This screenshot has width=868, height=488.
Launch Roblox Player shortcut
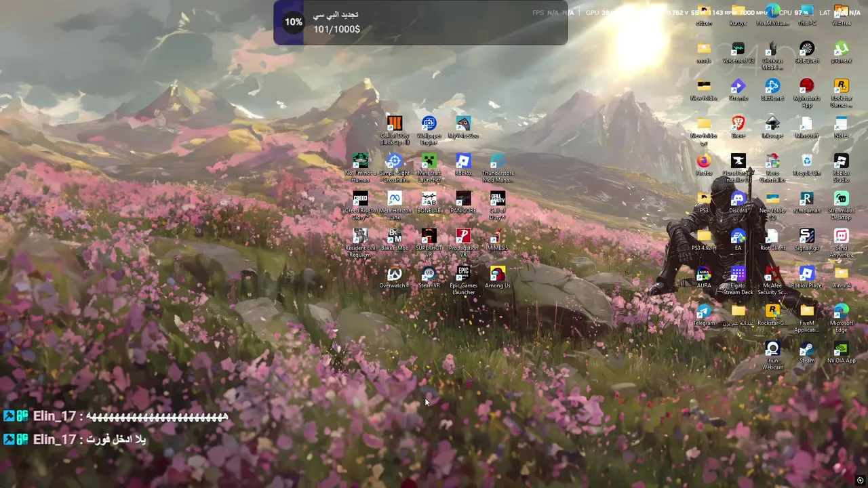(806, 273)
